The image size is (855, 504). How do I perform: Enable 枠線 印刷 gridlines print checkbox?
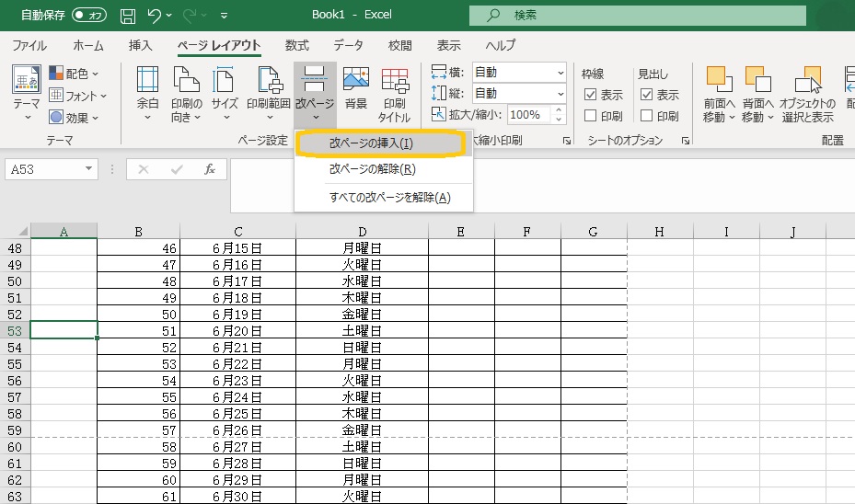click(x=591, y=116)
